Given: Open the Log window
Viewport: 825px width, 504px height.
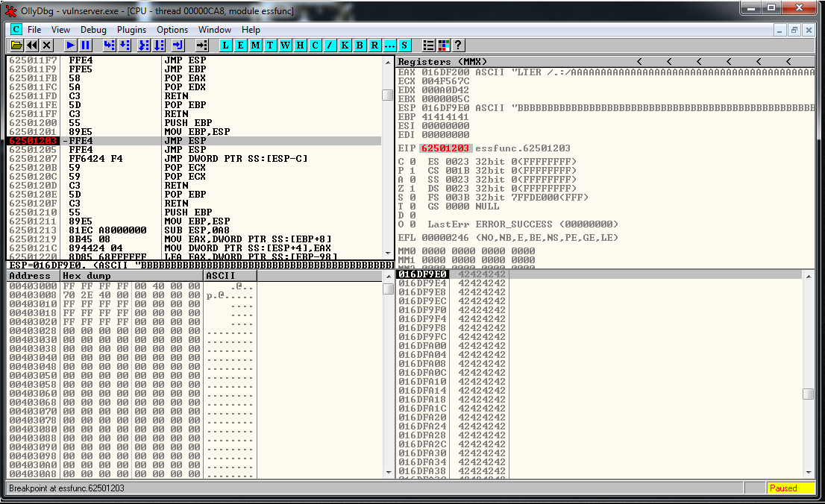Looking at the screenshot, I should click(225, 45).
